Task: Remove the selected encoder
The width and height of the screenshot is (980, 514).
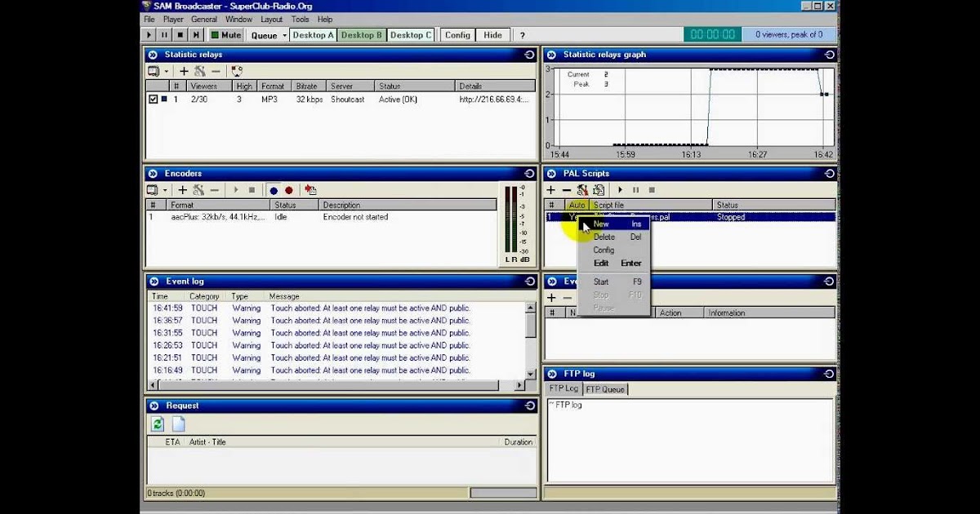Action: 215,190
